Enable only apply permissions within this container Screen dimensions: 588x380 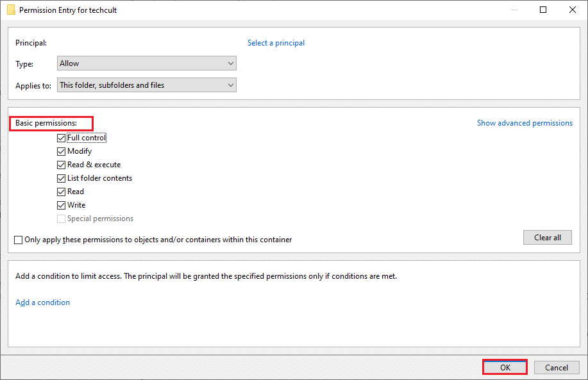pyautogui.click(x=18, y=240)
